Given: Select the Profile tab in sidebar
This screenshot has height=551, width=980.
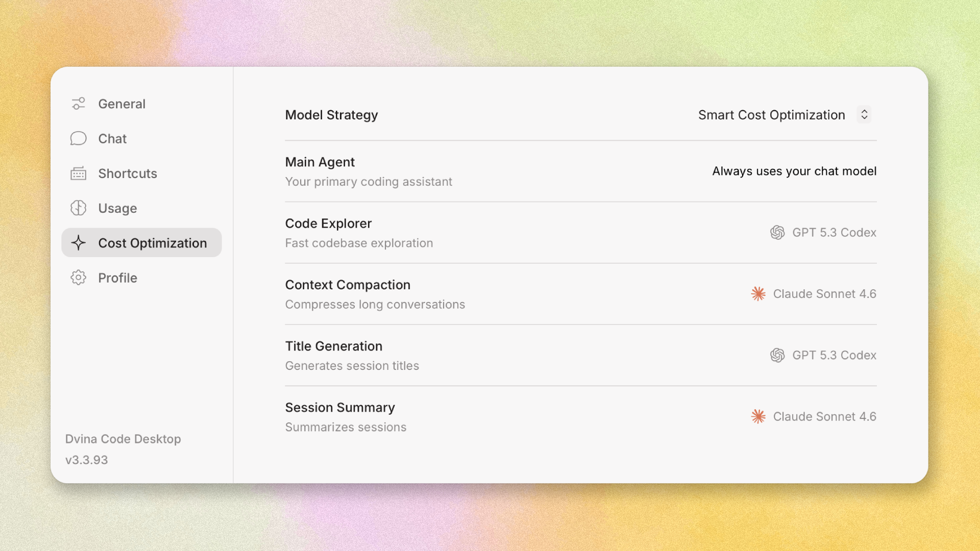Looking at the screenshot, I should (x=117, y=278).
